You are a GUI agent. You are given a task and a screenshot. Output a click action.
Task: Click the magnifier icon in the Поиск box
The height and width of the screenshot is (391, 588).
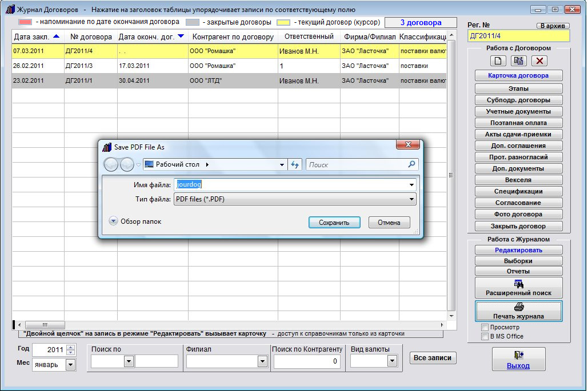411,164
